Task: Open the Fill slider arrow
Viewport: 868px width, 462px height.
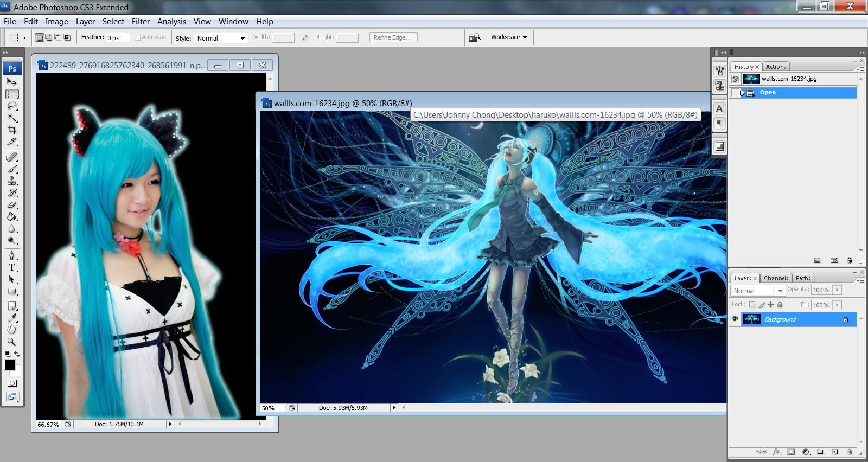Action: [837, 305]
